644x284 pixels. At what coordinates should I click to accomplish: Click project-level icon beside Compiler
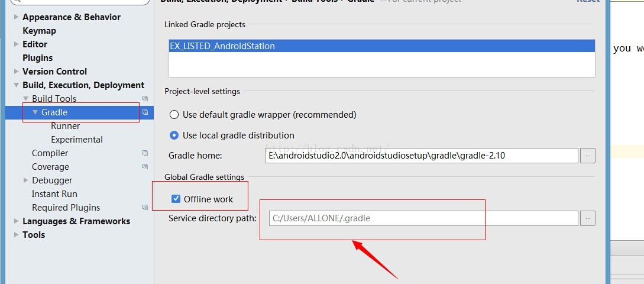[x=145, y=153]
